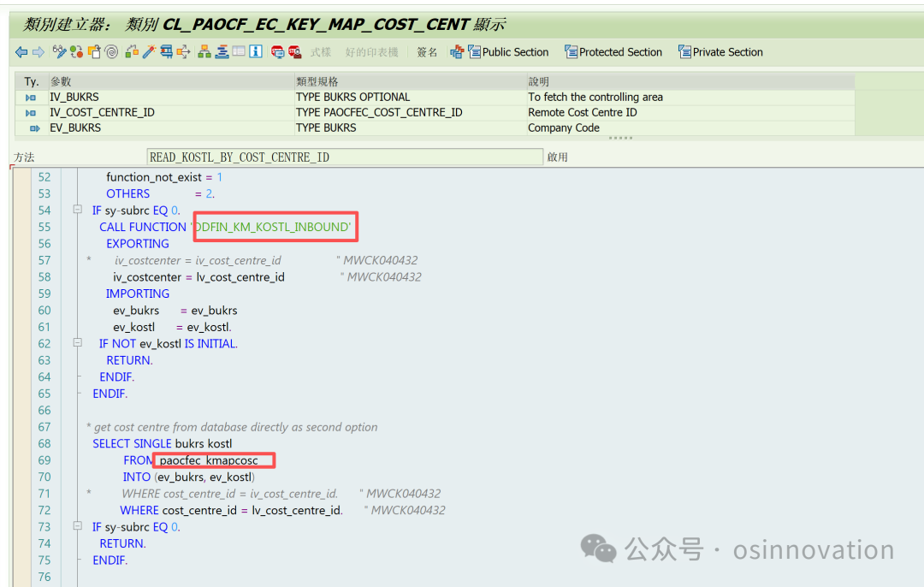
Task: Open the Private Section
Action: [720, 52]
